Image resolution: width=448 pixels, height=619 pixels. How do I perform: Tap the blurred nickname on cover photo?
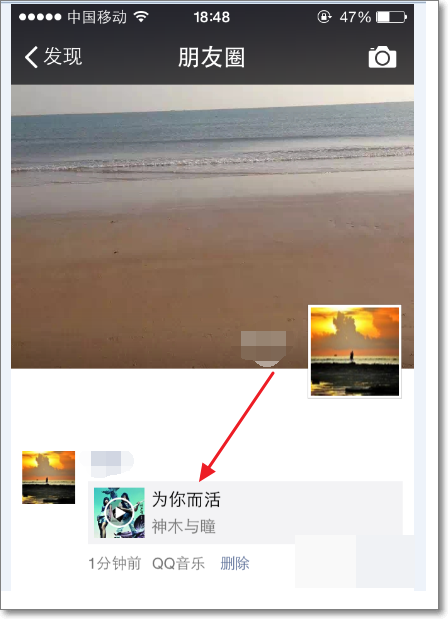[264, 347]
